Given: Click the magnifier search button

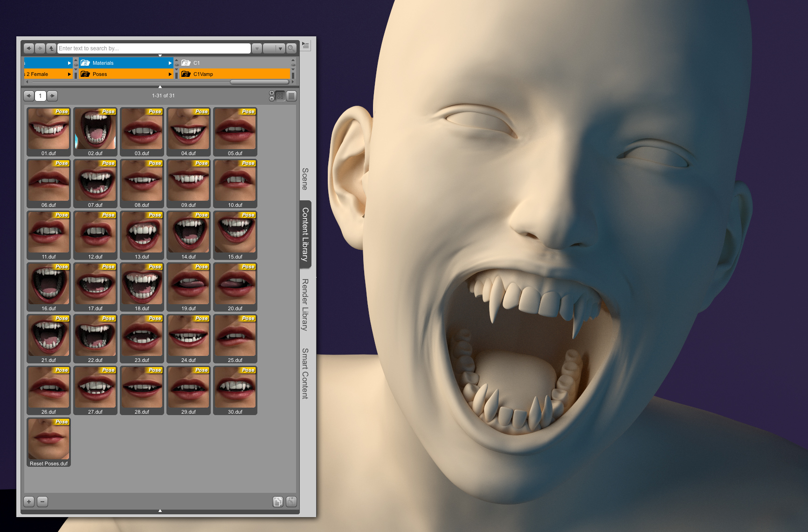Looking at the screenshot, I should [291, 48].
